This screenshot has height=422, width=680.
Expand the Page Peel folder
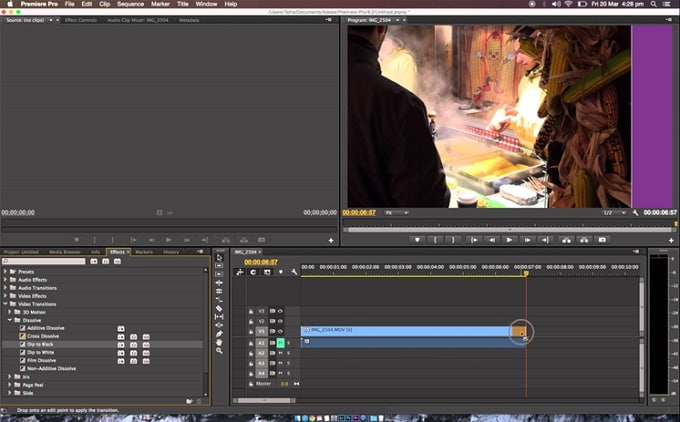click(x=10, y=385)
